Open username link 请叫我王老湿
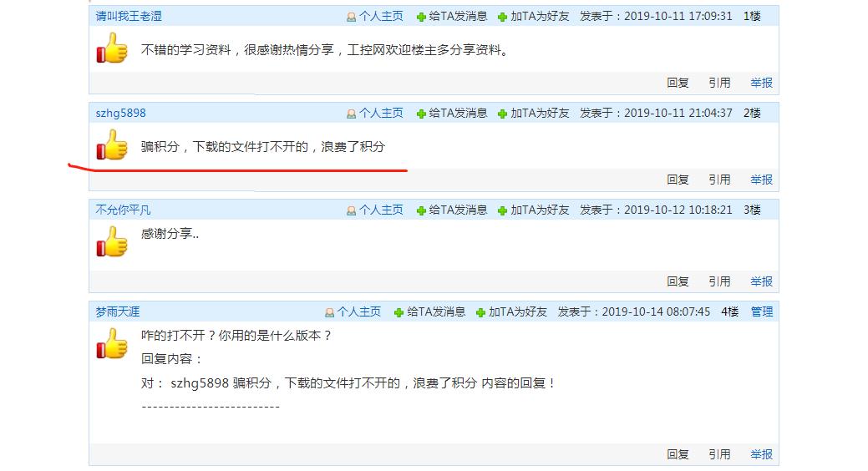 (x=129, y=16)
